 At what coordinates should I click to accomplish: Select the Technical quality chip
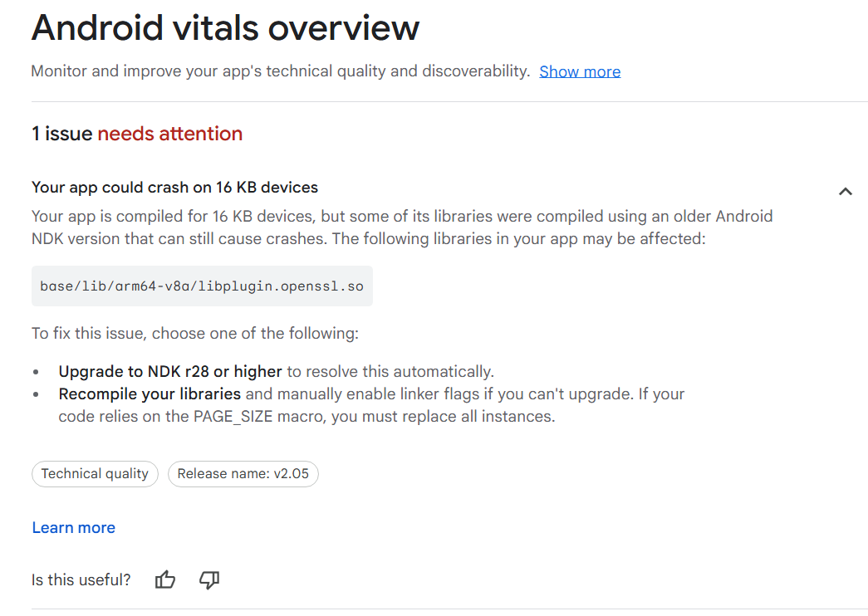95,474
